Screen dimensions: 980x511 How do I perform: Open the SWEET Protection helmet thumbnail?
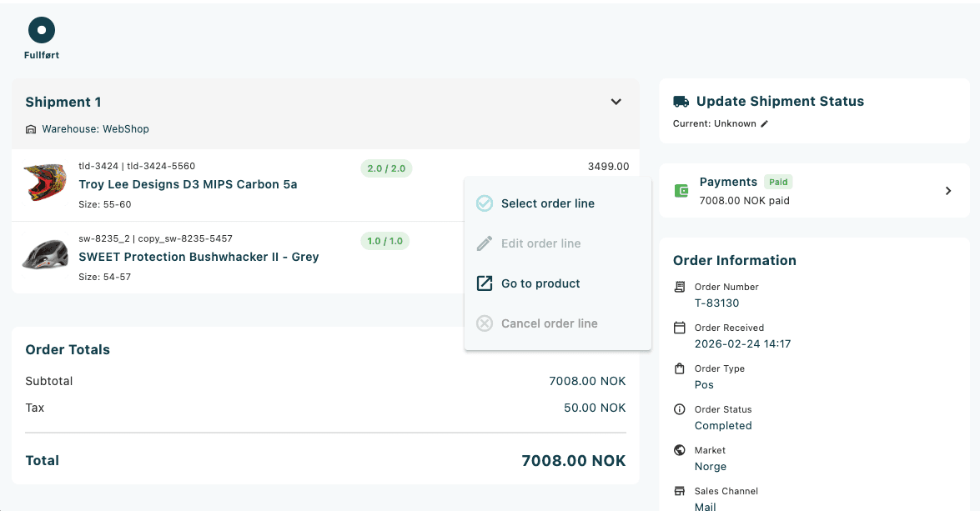tap(45, 255)
